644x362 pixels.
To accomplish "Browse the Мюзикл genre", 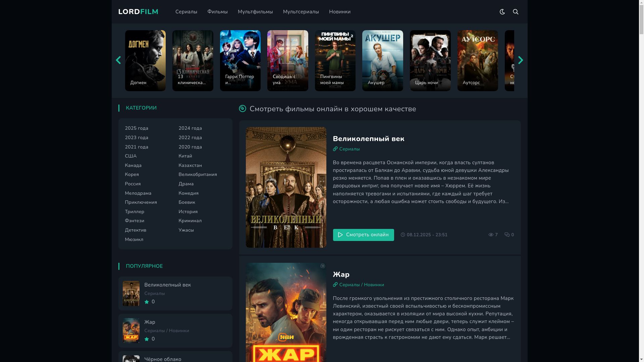I will click(134, 240).
